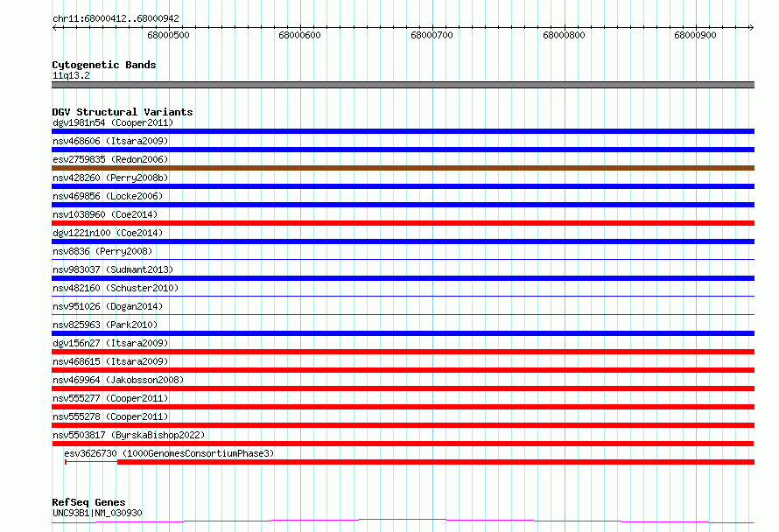Open nsv983037 (Sudmant2013) variant
The width and height of the screenshot is (779, 532).
pyautogui.click(x=113, y=269)
